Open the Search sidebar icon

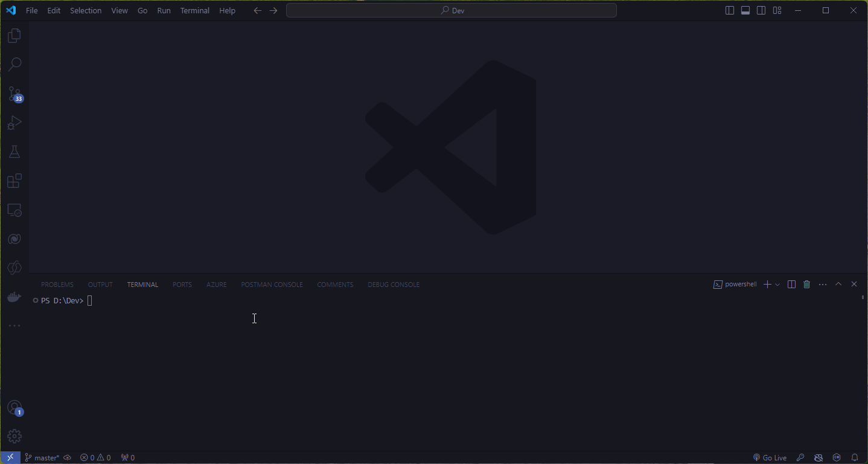[x=14, y=64]
